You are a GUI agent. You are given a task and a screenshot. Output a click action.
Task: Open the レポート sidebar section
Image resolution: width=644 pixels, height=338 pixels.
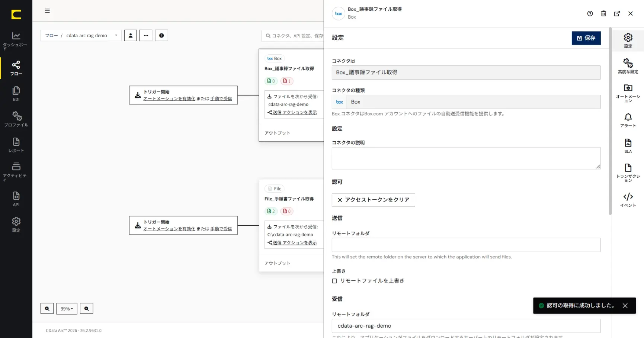[x=16, y=145]
